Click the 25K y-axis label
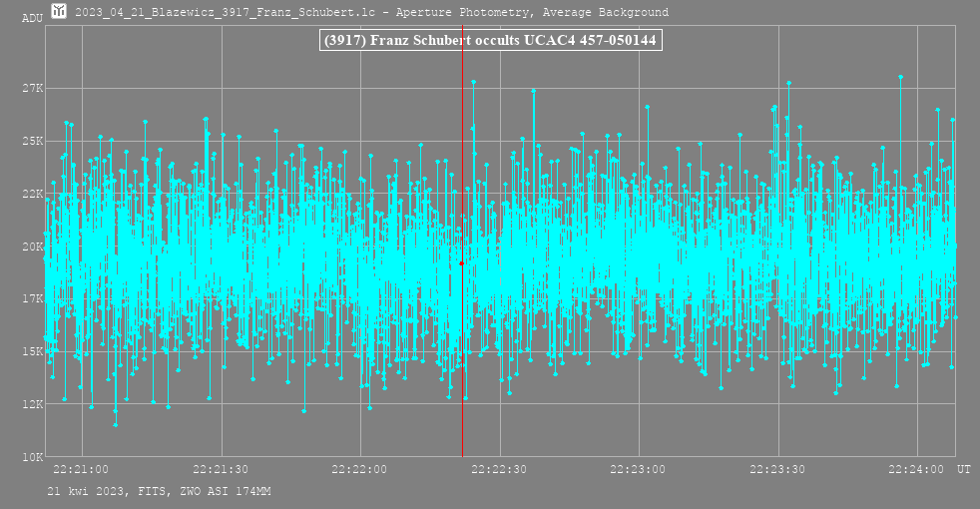The image size is (980, 509). [x=33, y=141]
